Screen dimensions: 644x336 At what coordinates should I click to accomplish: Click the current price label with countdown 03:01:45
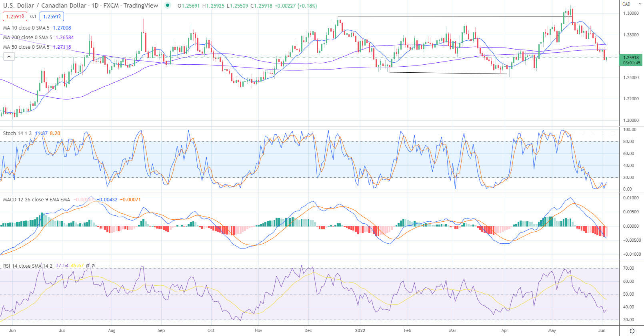click(x=631, y=60)
